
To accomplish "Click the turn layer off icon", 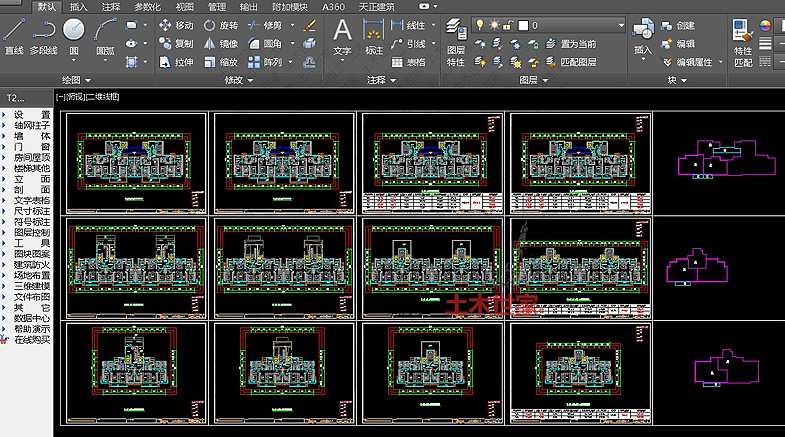I will 480,44.
